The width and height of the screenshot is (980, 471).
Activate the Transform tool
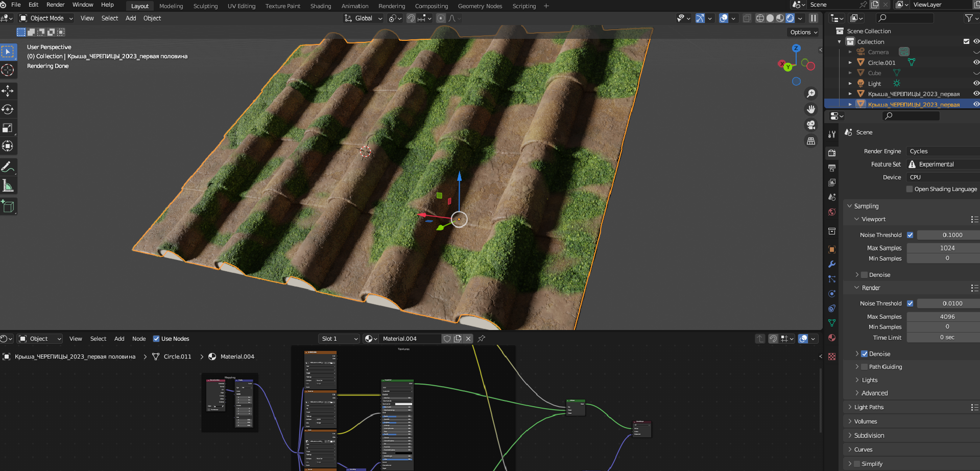pyautogui.click(x=8, y=146)
